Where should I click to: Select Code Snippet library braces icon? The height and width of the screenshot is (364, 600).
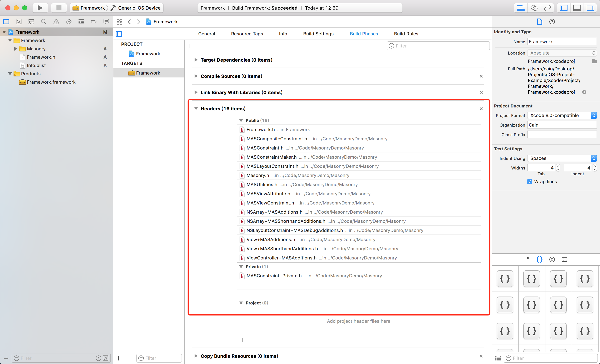[539, 259]
